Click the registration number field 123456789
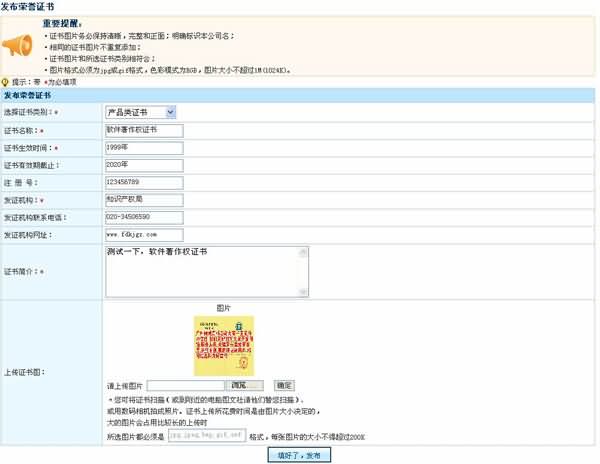600x464 pixels. [144, 182]
